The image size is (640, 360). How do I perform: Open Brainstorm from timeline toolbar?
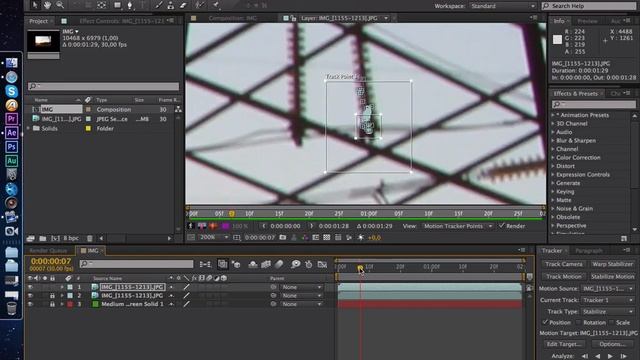point(296,264)
